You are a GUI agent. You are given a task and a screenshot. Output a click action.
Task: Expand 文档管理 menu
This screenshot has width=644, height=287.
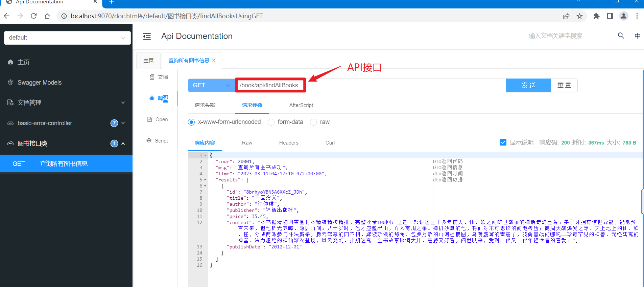point(66,103)
